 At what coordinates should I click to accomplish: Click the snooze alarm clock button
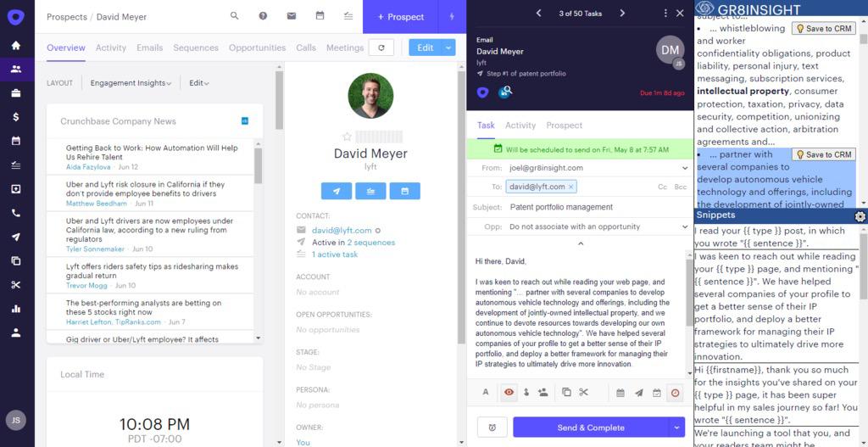click(x=492, y=427)
